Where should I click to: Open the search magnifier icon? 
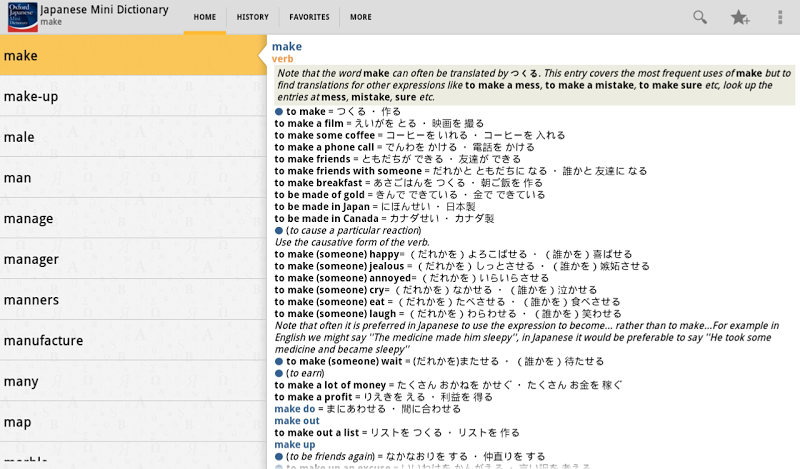[x=700, y=17]
